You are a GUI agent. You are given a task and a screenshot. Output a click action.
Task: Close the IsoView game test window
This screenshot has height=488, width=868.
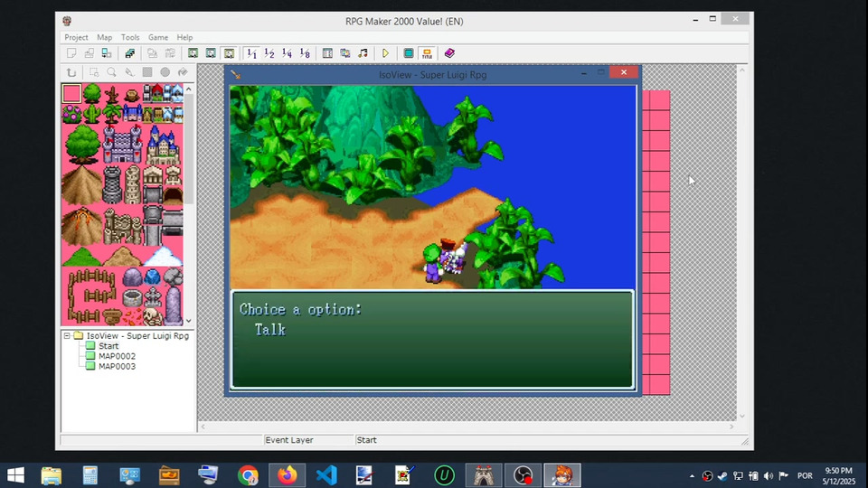coord(624,72)
